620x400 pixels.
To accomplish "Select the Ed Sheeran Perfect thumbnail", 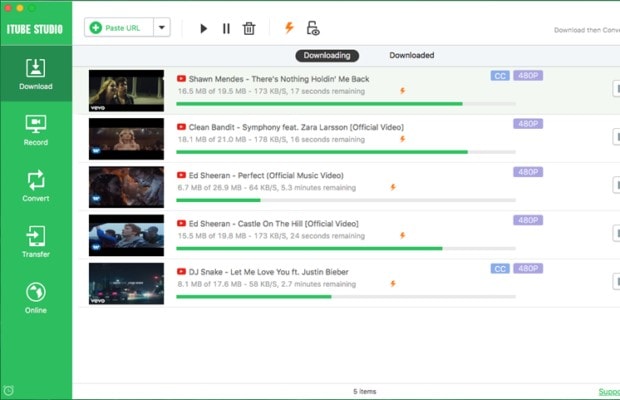I will tap(126, 187).
